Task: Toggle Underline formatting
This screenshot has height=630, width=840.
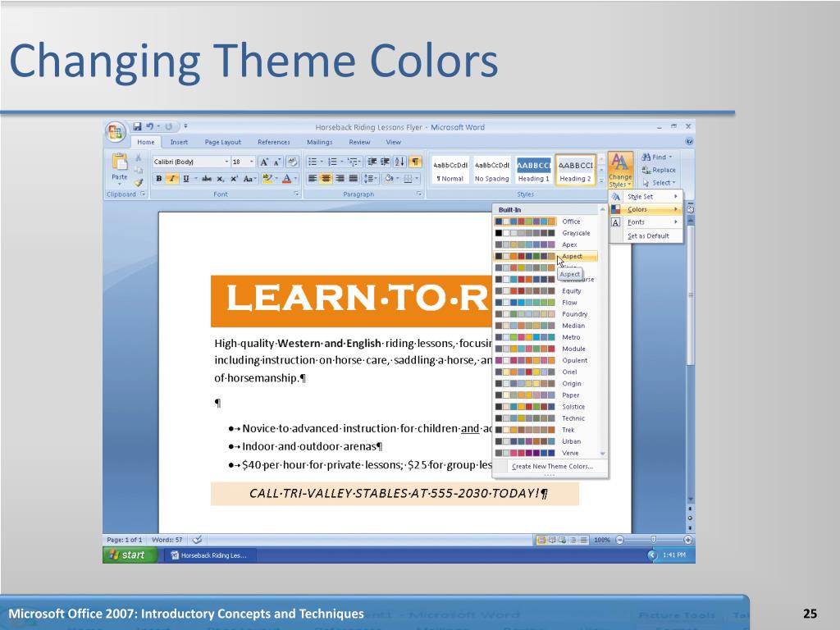Action: tap(186, 179)
